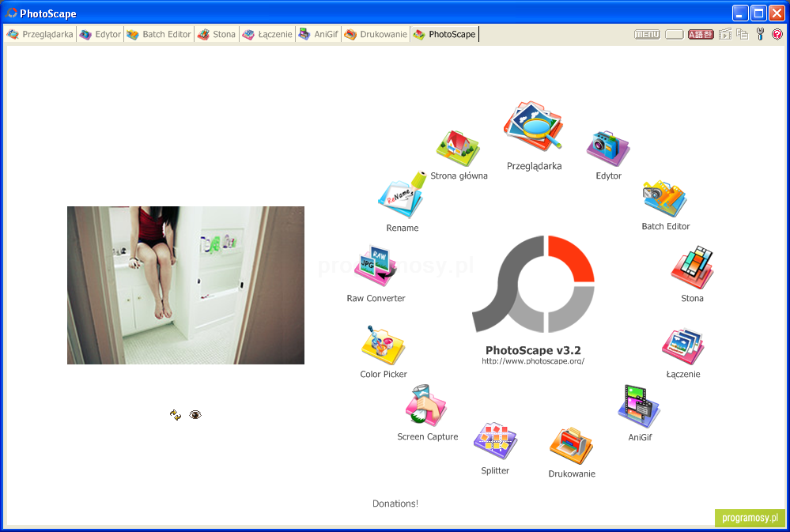
Task: Click the refresh arrows icon below the photo
Action: (176, 415)
